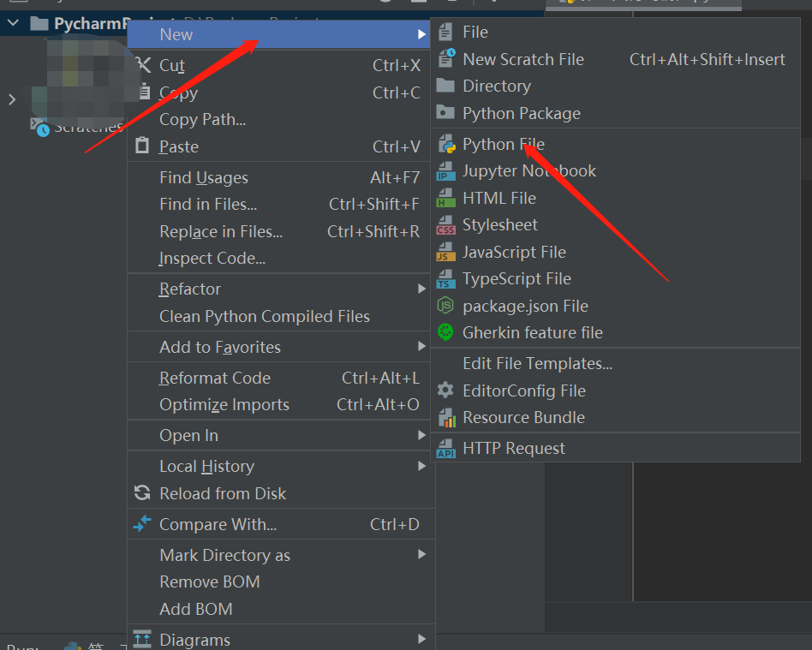
Task: Click the Reload from Disk icon
Action: (142, 493)
